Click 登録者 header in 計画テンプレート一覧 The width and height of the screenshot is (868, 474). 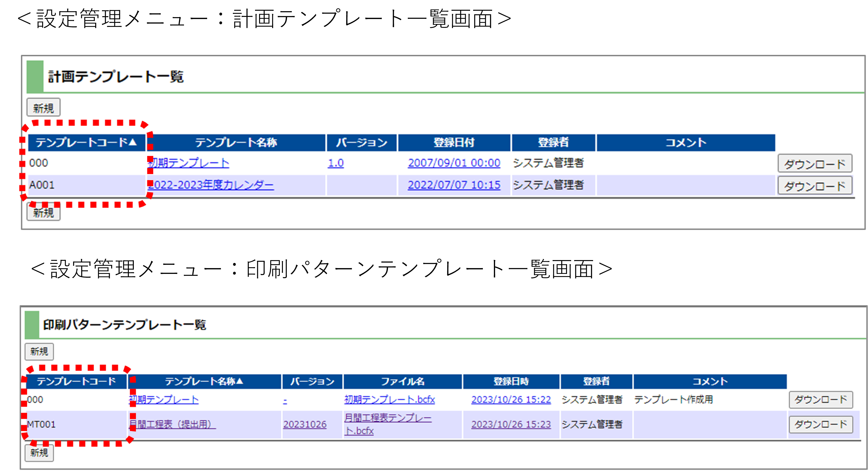point(553,142)
